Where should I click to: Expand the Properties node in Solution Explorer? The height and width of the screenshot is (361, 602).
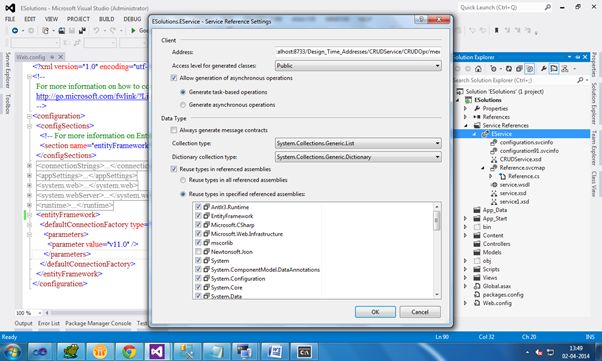click(x=465, y=108)
